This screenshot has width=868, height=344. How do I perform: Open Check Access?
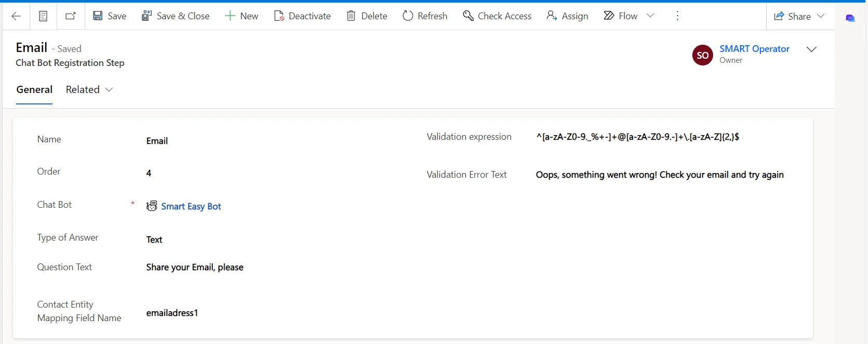pyautogui.click(x=497, y=16)
